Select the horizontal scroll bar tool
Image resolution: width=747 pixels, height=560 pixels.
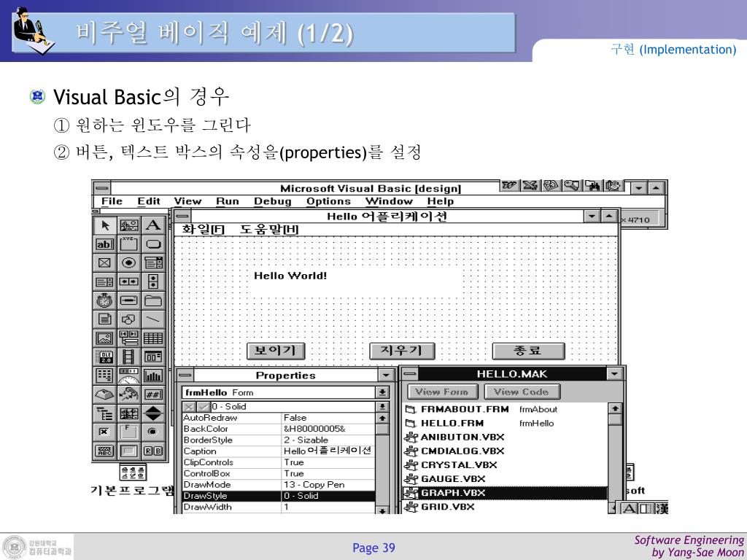coord(129,282)
